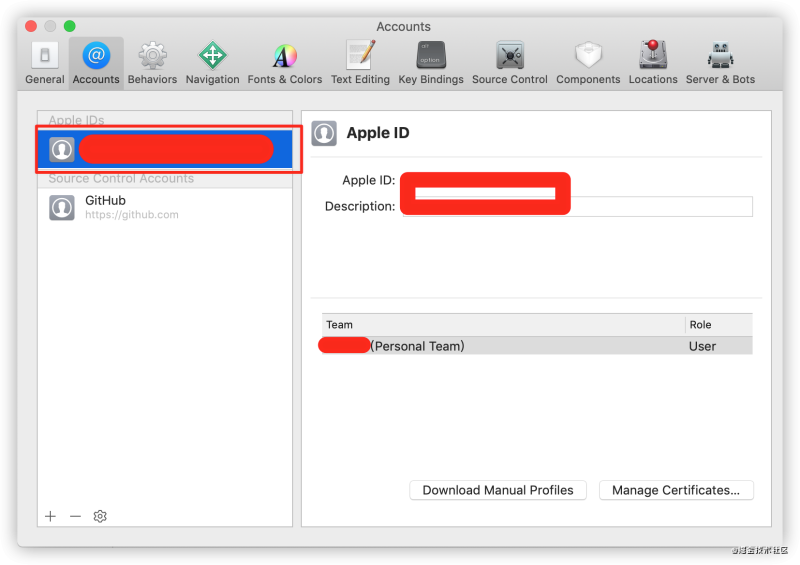Select the Accounts preferences tab
This screenshot has width=800, height=565.
pyautogui.click(x=96, y=63)
